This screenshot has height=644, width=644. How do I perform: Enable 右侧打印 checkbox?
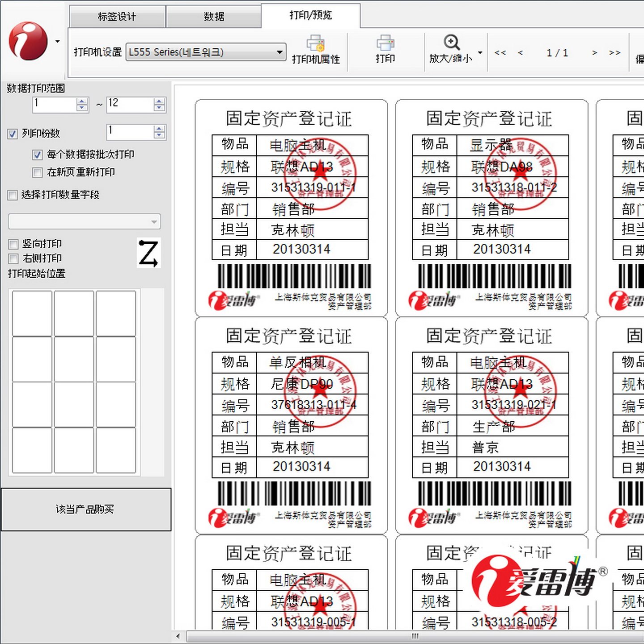[13, 258]
